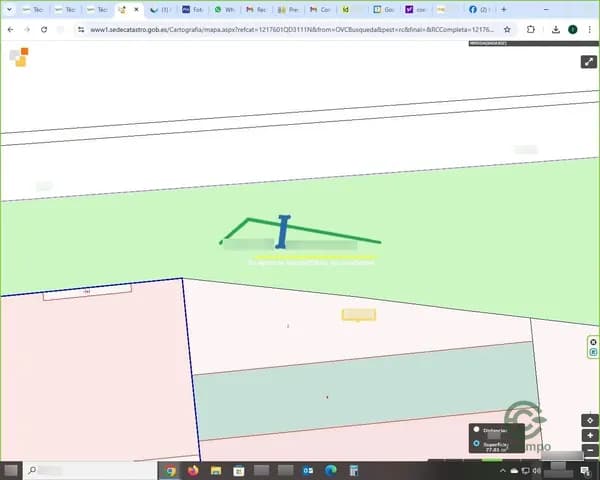Click the blue measurement tool icon in side panel

click(x=593, y=352)
